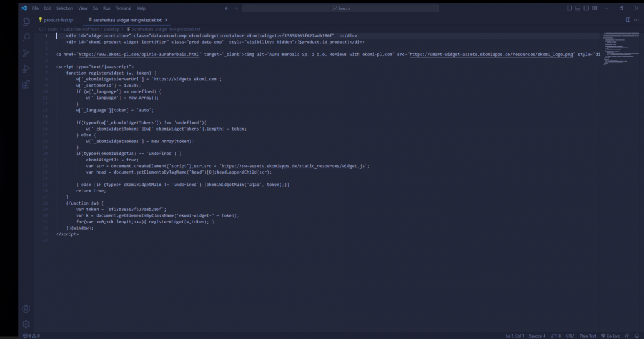The width and height of the screenshot is (644, 339).
Task: Start Go Live server
Action: click(611, 336)
